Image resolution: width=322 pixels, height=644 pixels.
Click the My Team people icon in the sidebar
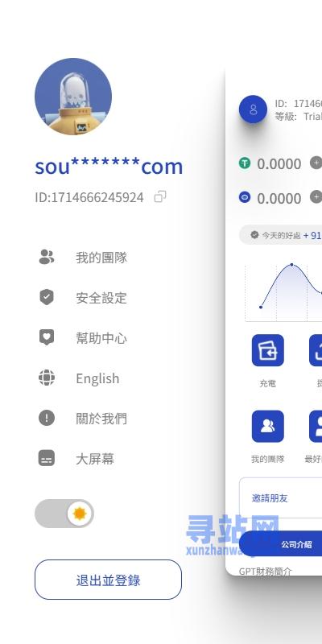pos(47,257)
